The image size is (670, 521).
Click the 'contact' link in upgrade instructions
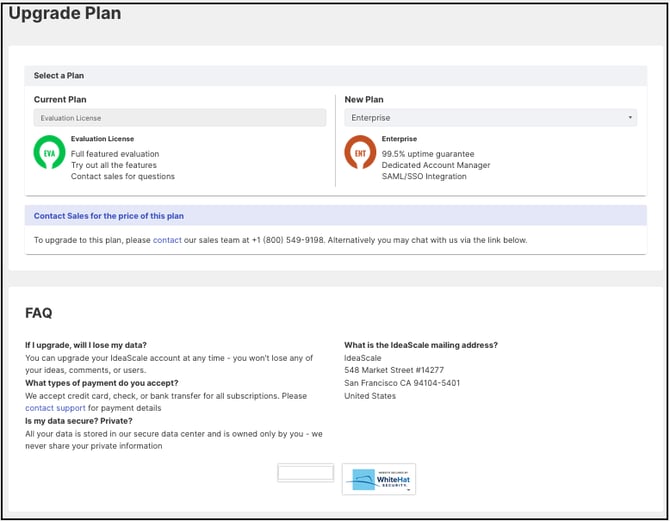point(167,240)
